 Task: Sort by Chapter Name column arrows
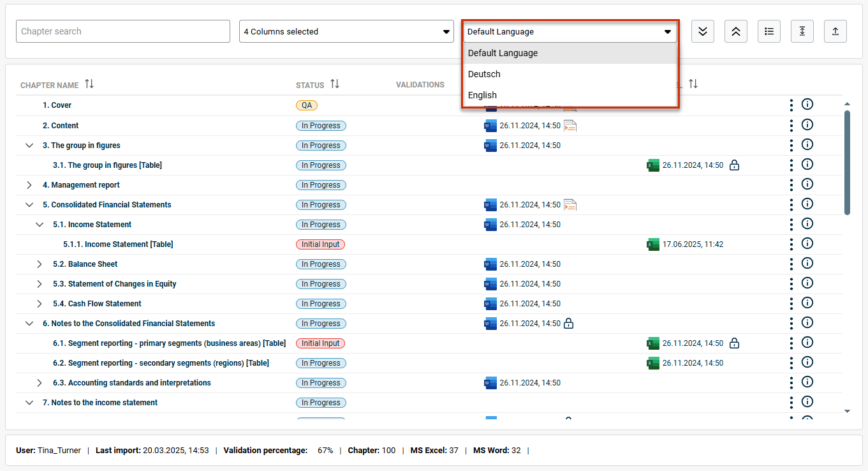pyautogui.click(x=89, y=84)
